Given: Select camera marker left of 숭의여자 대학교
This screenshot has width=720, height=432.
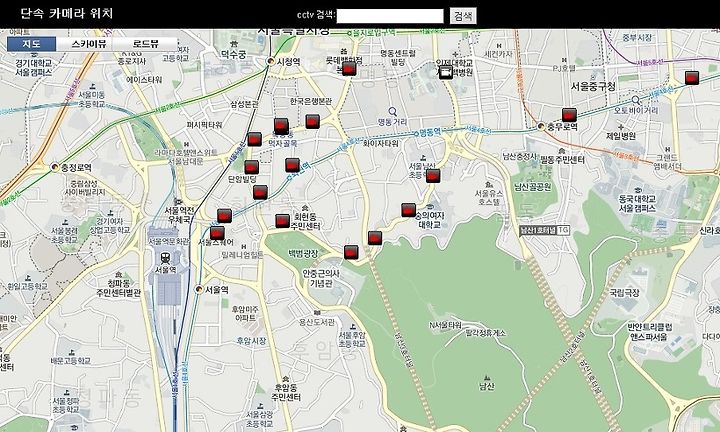Looking at the screenshot, I should pos(408,210).
